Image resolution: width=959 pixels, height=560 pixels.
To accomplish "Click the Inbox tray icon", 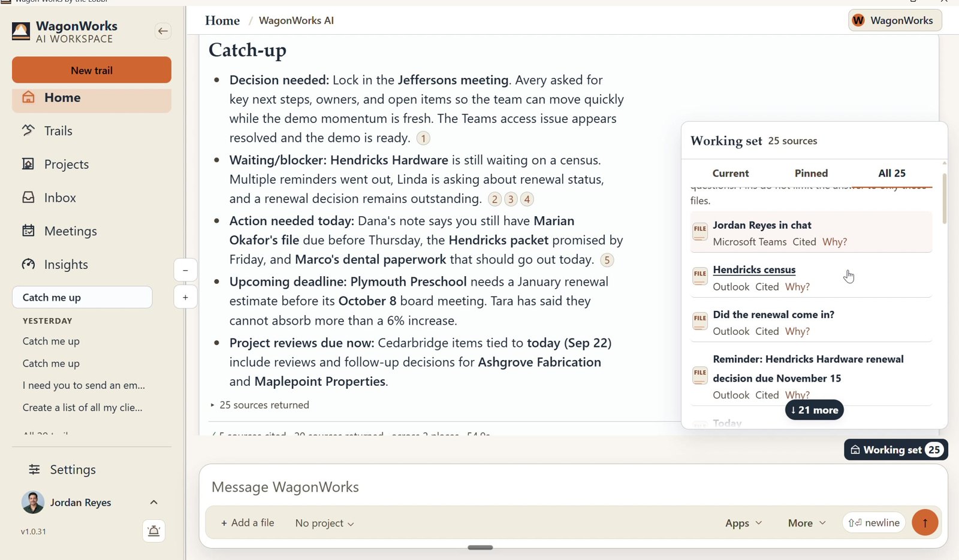I will 28,197.
